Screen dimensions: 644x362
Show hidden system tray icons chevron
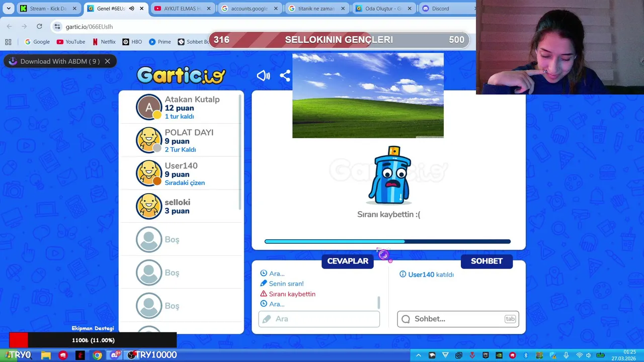pos(419,355)
